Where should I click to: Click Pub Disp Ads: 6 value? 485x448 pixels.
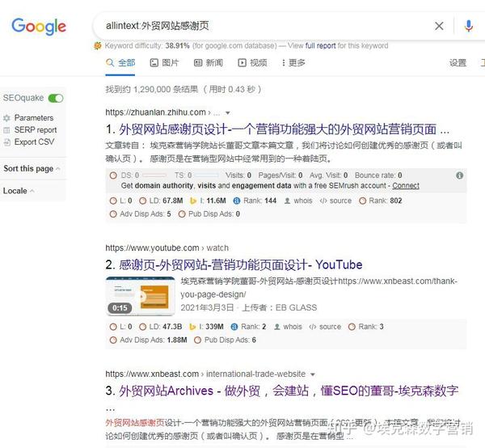[225, 340]
